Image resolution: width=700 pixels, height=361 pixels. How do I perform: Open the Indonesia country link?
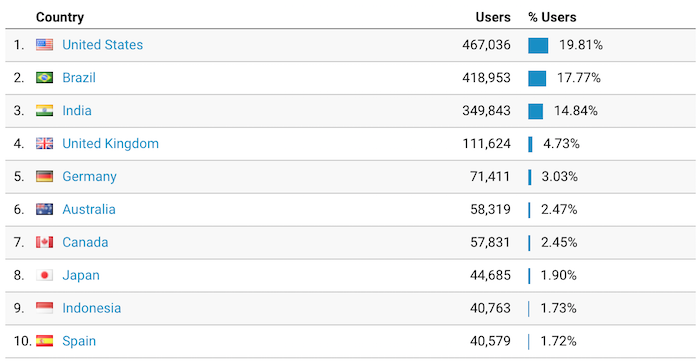coord(92,308)
